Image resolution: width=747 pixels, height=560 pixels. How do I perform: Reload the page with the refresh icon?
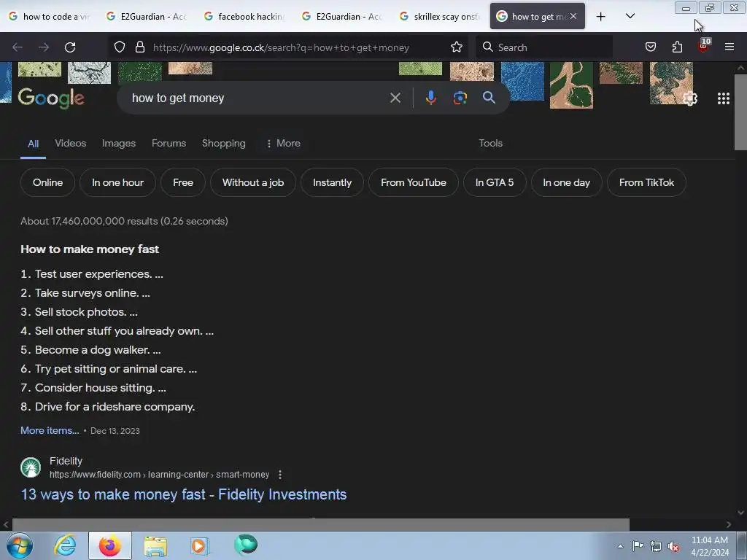(70, 47)
